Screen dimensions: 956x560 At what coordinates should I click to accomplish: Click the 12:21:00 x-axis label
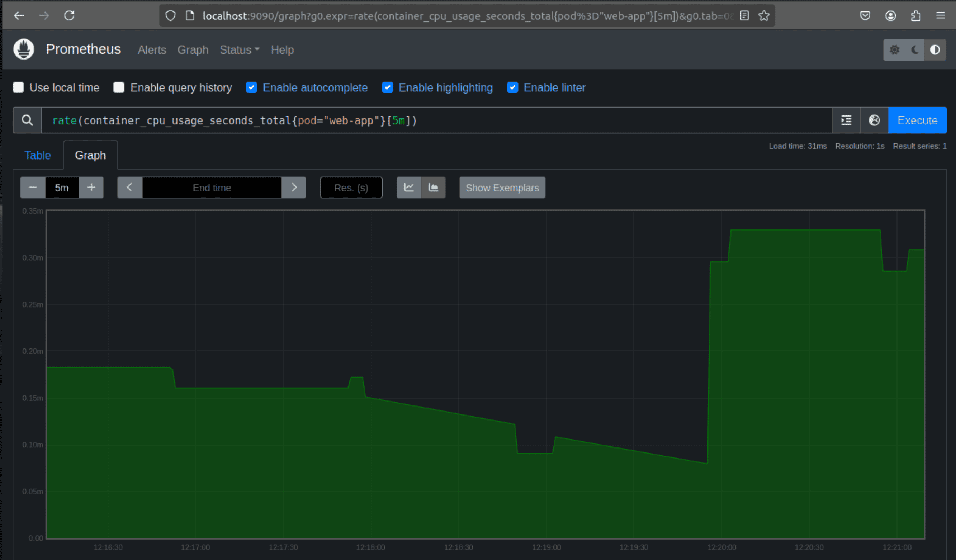(897, 547)
